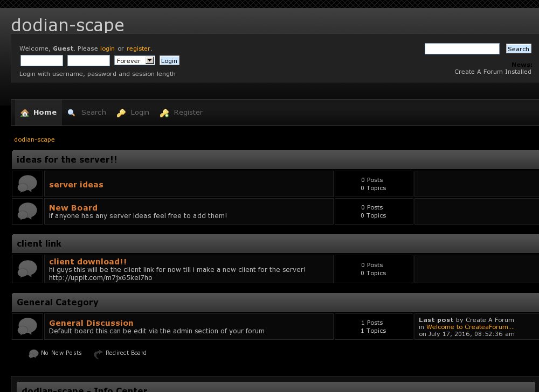The height and width of the screenshot is (392, 539).
Task: Click the New Board speech-bubble icon
Action: pos(27,211)
